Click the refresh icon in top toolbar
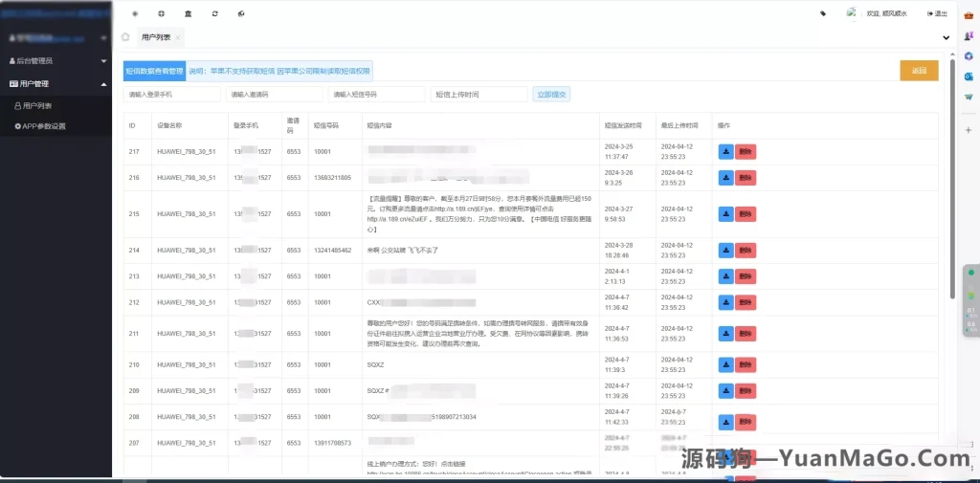The height and width of the screenshot is (483, 980). (215, 13)
